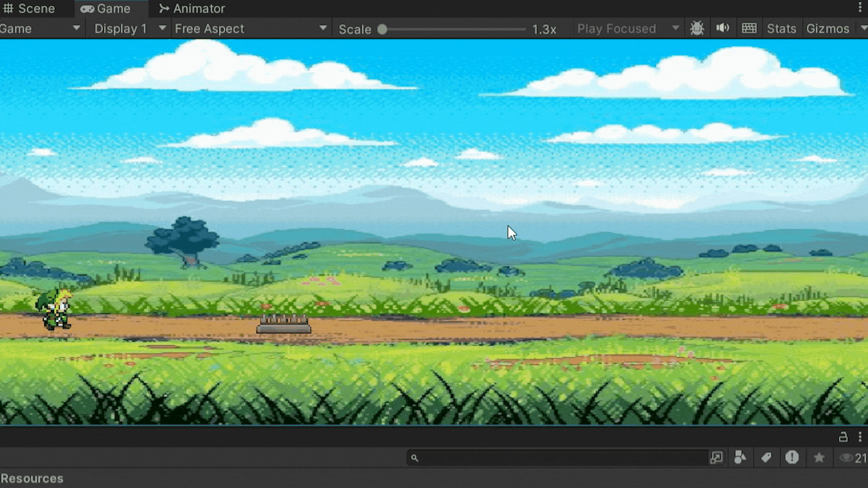Open Project panel three-dot options menu

coord(860,437)
